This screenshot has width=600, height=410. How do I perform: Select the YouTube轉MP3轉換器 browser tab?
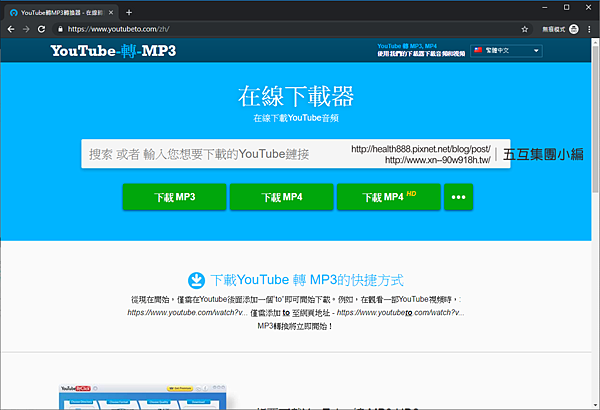click(61, 13)
